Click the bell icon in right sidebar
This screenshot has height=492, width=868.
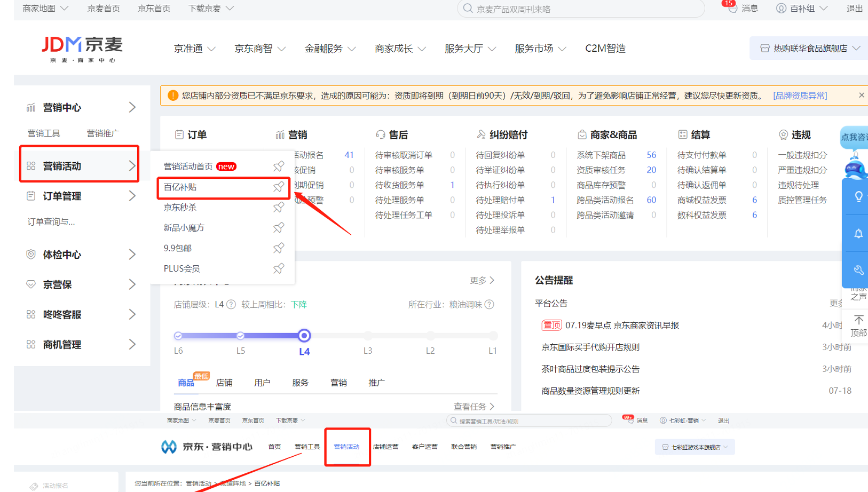(x=858, y=234)
